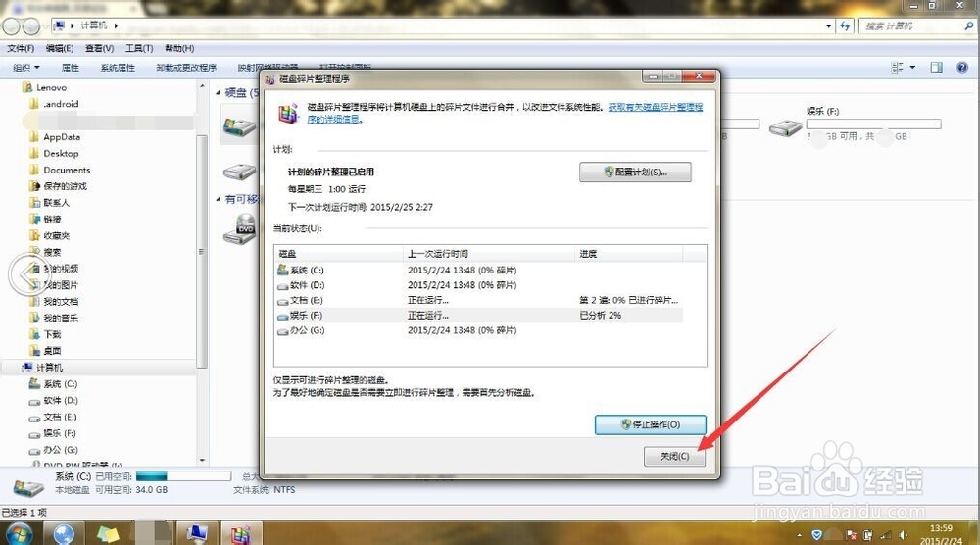The height and width of the screenshot is (545, 980).
Task: Click the address bar history dropdown arrow
Action: click(829, 26)
